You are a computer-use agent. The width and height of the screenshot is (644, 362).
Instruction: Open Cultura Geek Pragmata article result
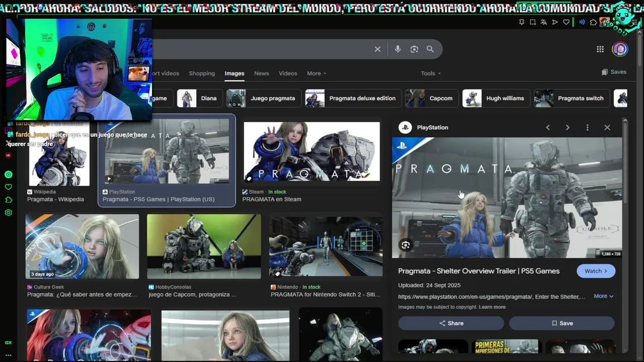click(82, 295)
